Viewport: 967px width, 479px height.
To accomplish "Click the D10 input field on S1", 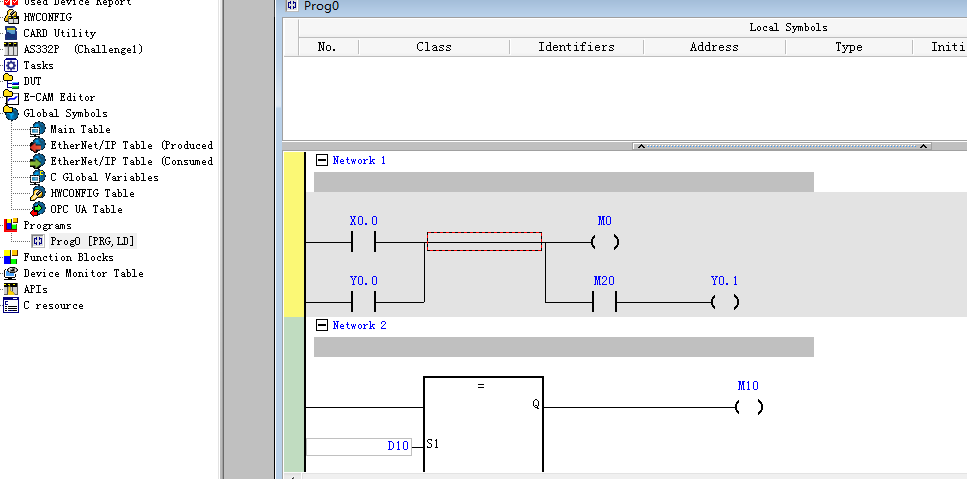I will (359, 446).
